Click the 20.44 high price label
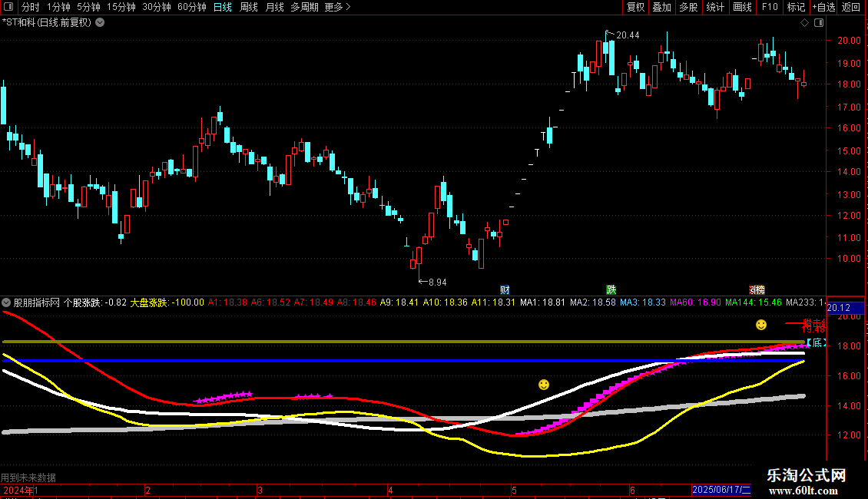This screenshot has width=868, height=499. click(628, 35)
